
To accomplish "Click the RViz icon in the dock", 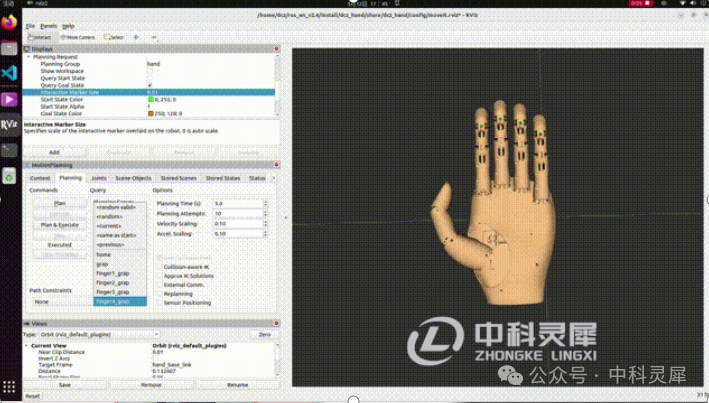I will (x=9, y=125).
